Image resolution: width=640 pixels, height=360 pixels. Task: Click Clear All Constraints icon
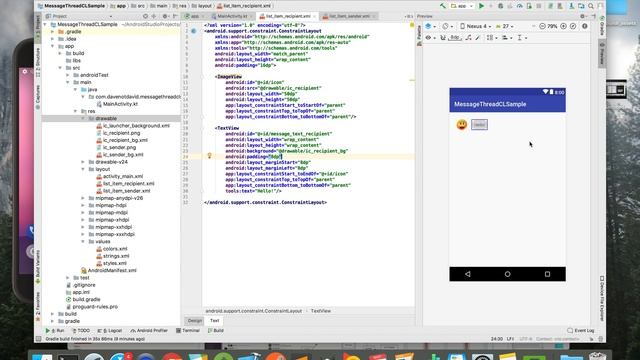[469, 38]
